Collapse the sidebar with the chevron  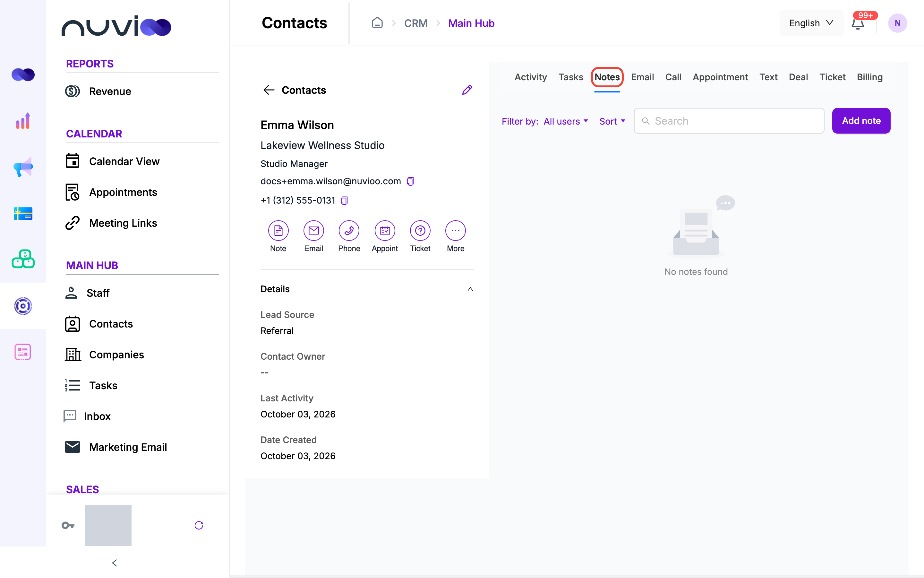tap(115, 563)
